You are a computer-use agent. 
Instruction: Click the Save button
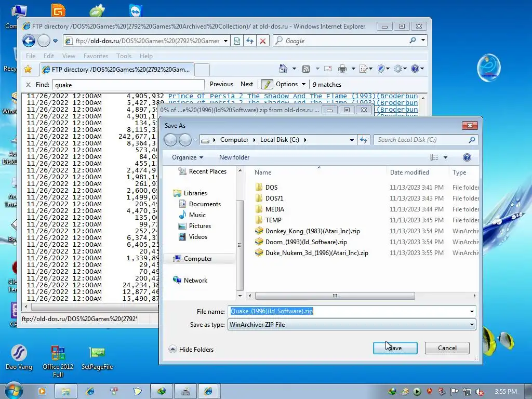point(395,348)
